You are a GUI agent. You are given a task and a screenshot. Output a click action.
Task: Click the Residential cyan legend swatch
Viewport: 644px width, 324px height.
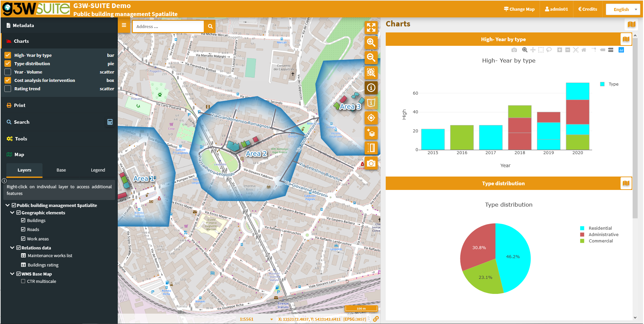(582, 228)
